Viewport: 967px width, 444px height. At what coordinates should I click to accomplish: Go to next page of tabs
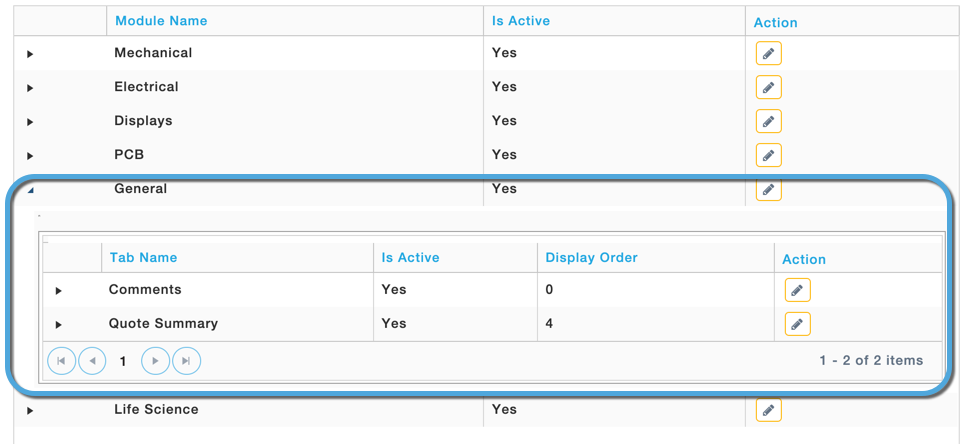pos(155,361)
